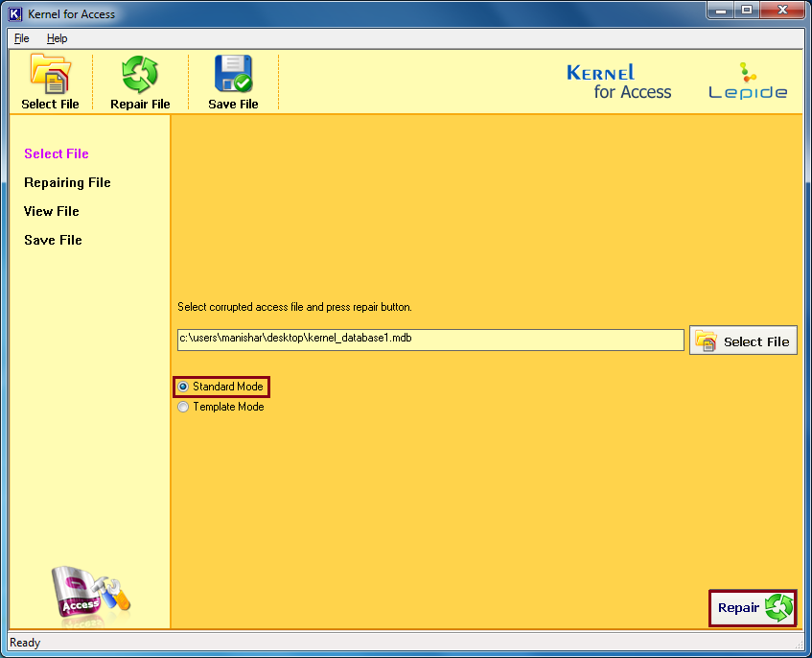Click the Save File floppy disk icon
The width and height of the screenshot is (812, 658).
tap(233, 74)
